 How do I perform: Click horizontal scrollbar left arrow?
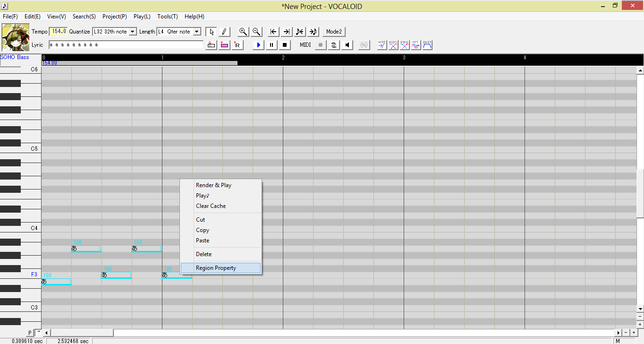[46, 333]
